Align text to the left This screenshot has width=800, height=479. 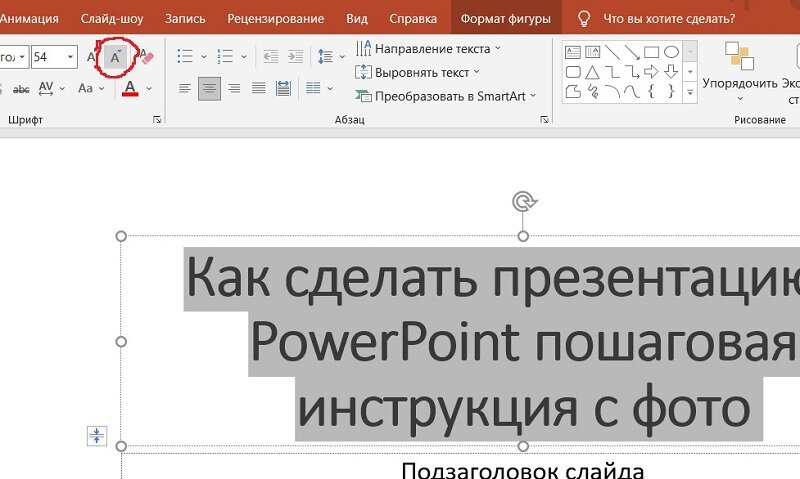[x=185, y=89]
